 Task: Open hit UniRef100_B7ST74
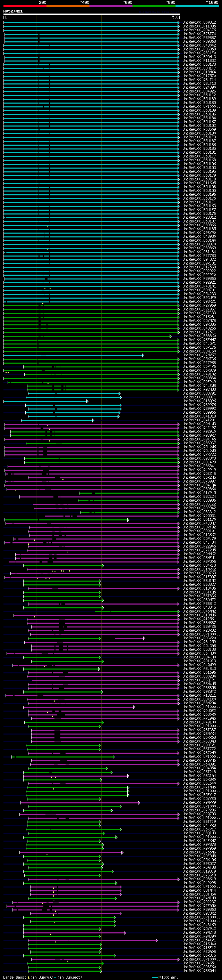[199, 34]
